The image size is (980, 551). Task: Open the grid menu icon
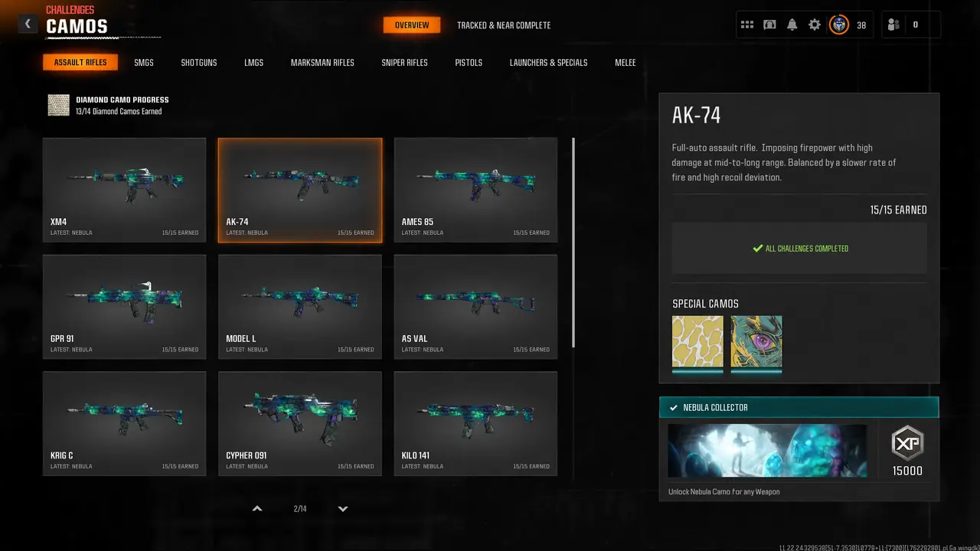point(747,24)
